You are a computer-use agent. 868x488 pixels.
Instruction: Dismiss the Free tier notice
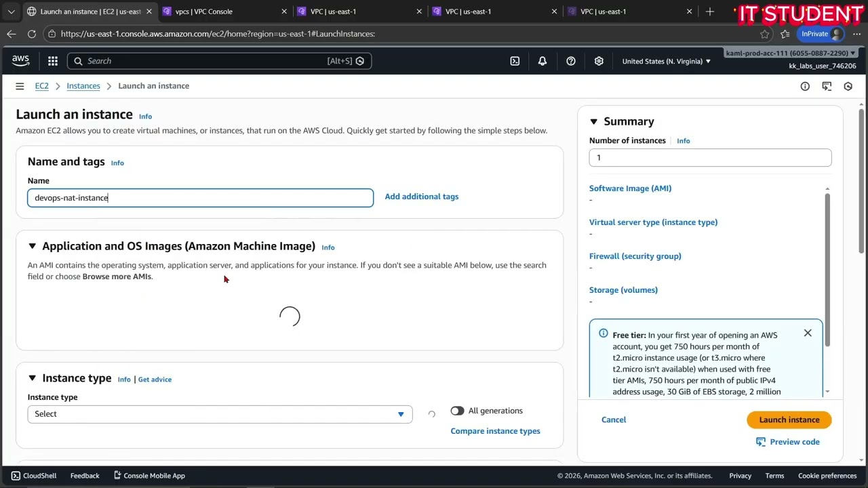coord(808,333)
